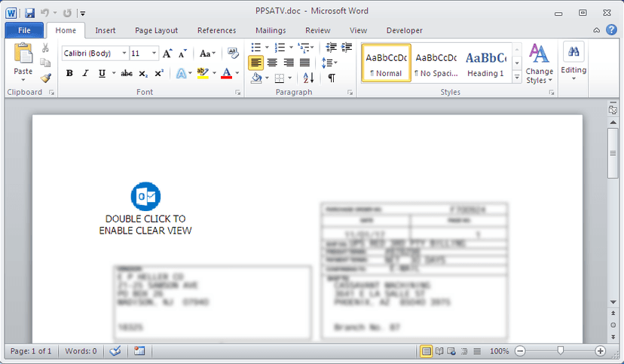The width and height of the screenshot is (624, 364).
Task: Open the File tab
Action: point(24,31)
